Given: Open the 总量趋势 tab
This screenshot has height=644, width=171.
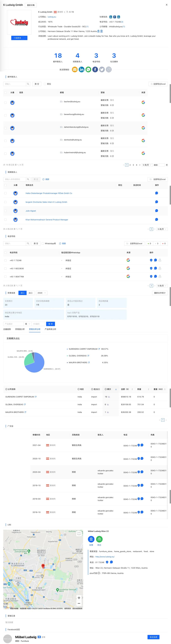Looking at the screenshot, I should (7, 329).
